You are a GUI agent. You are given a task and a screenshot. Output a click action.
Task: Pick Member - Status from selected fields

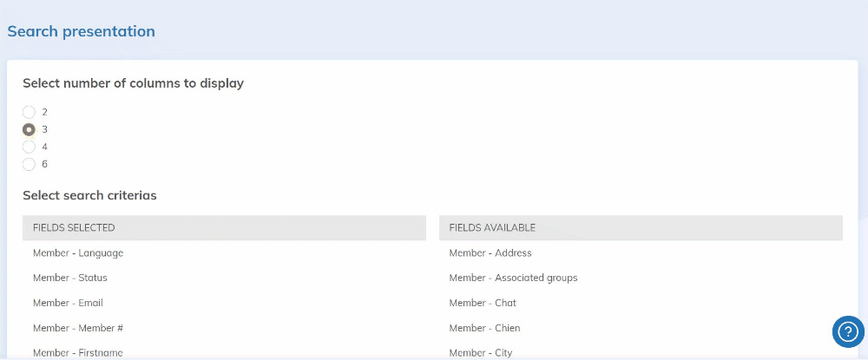point(70,278)
